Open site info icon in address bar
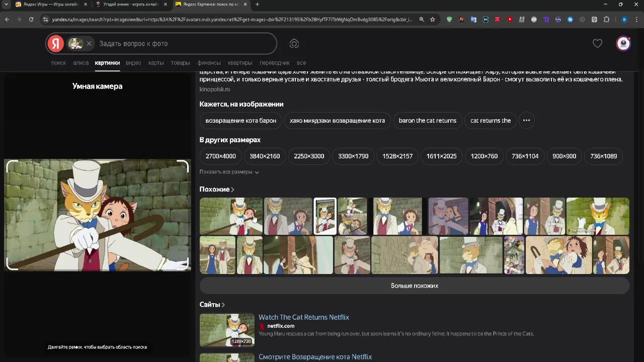The height and width of the screenshot is (362, 644). pyautogui.click(x=45, y=20)
